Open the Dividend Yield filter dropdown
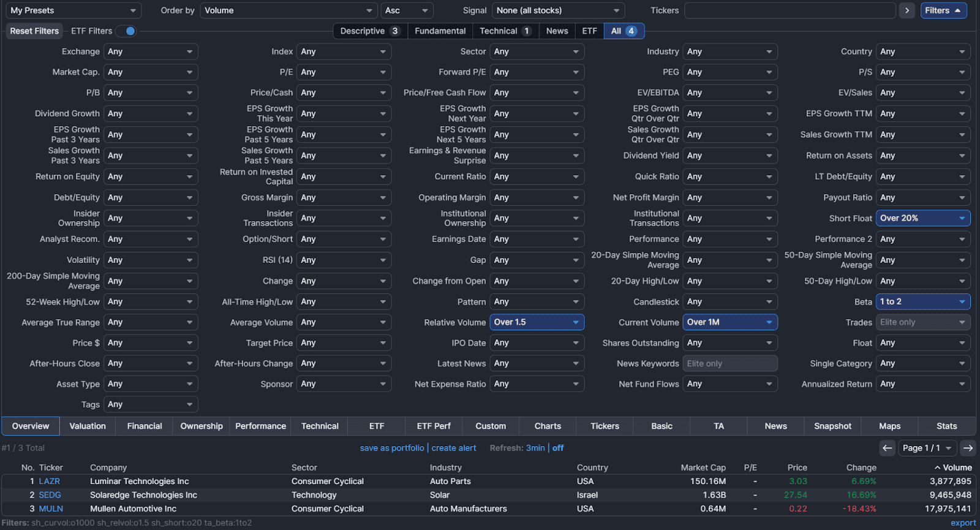980x530 pixels. point(730,156)
